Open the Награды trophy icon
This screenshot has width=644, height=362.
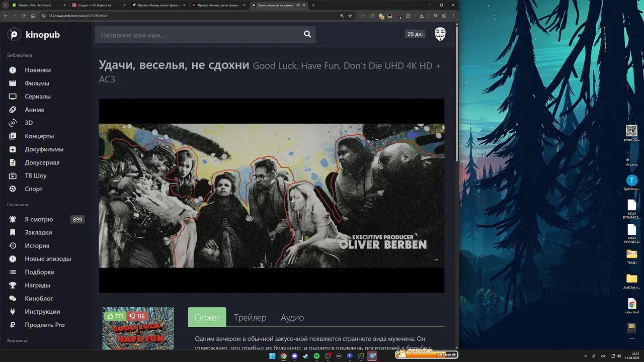click(x=13, y=285)
